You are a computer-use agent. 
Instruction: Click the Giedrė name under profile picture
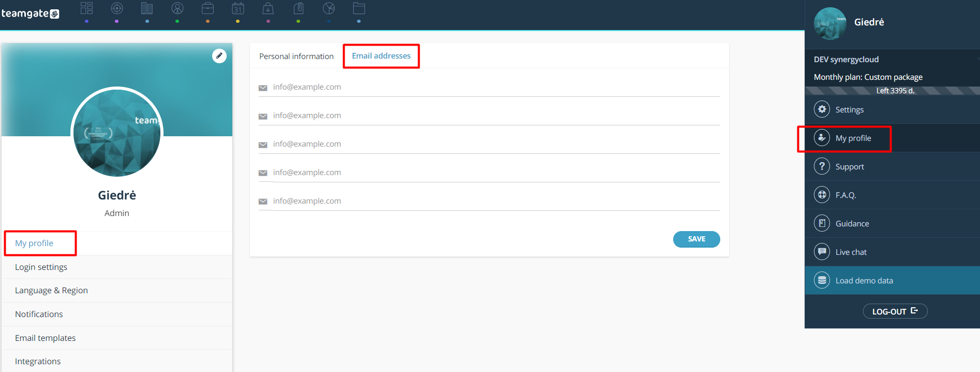pyautogui.click(x=117, y=195)
